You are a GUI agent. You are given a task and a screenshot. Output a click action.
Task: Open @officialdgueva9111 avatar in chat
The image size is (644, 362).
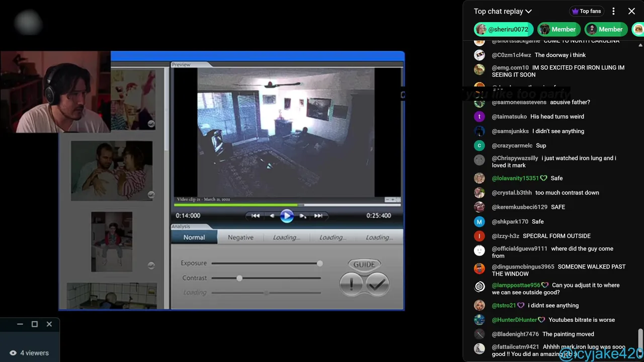pyautogui.click(x=479, y=250)
